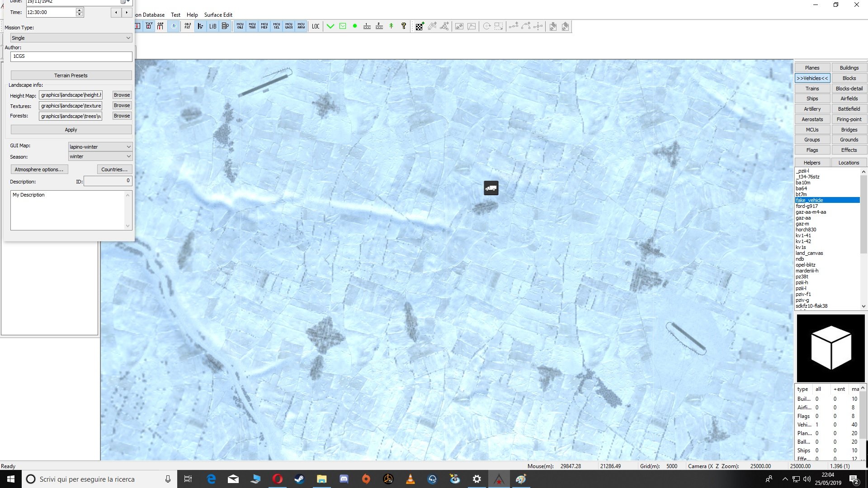Click the checkered flag toolbar icon
The image size is (868, 488).
tap(420, 26)
